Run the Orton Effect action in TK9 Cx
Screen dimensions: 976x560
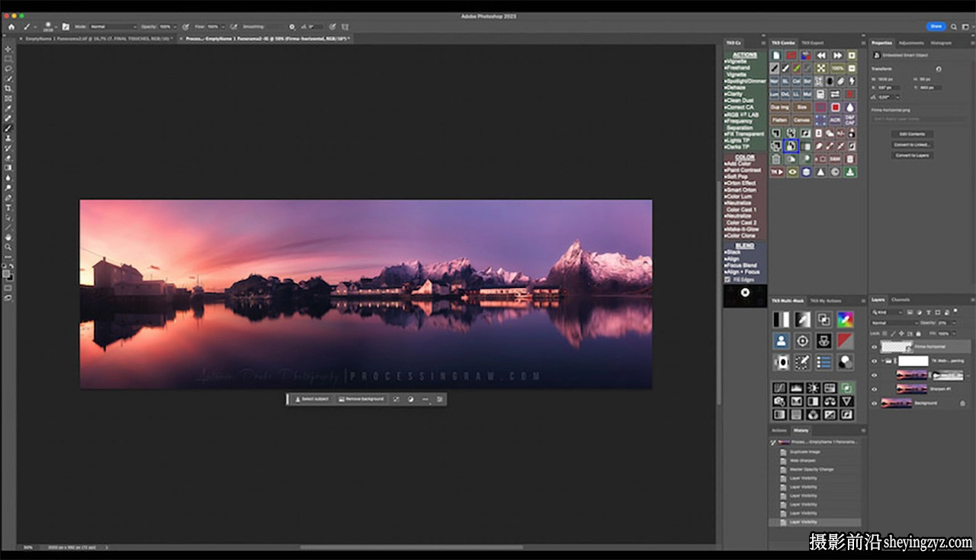coord(740,183)
